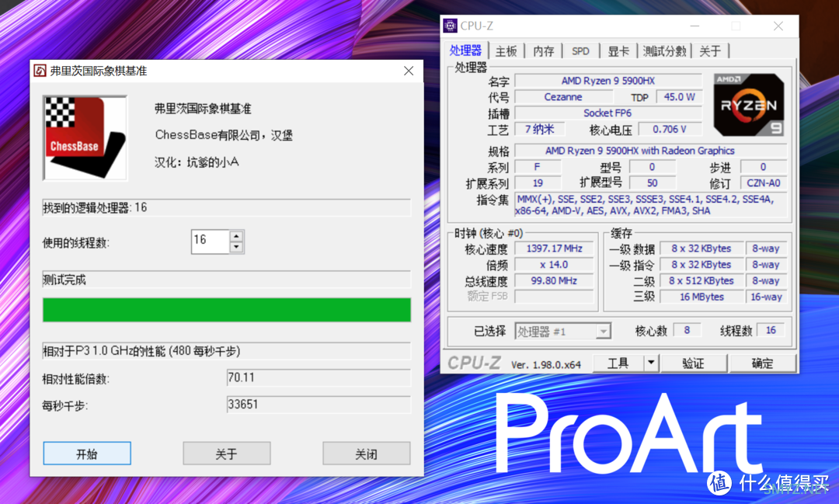The height and width of the screenshot is (504, 839).
Task: Click the Fritz Chess Benchmark title bar icon
Action: pos(40,71)
